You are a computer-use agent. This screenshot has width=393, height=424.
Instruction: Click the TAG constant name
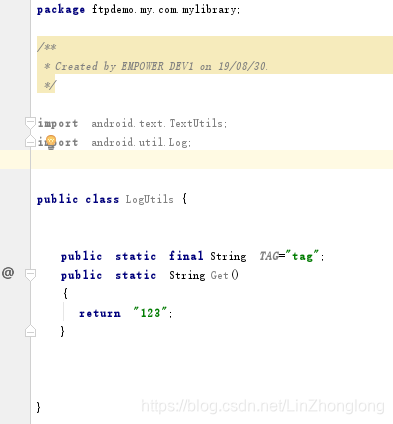269,256
